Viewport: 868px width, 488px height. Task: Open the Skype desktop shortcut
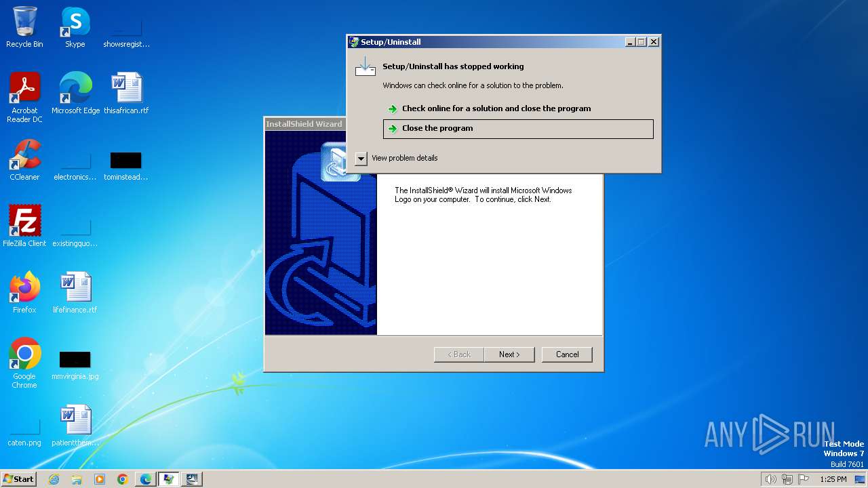[75, 27]
